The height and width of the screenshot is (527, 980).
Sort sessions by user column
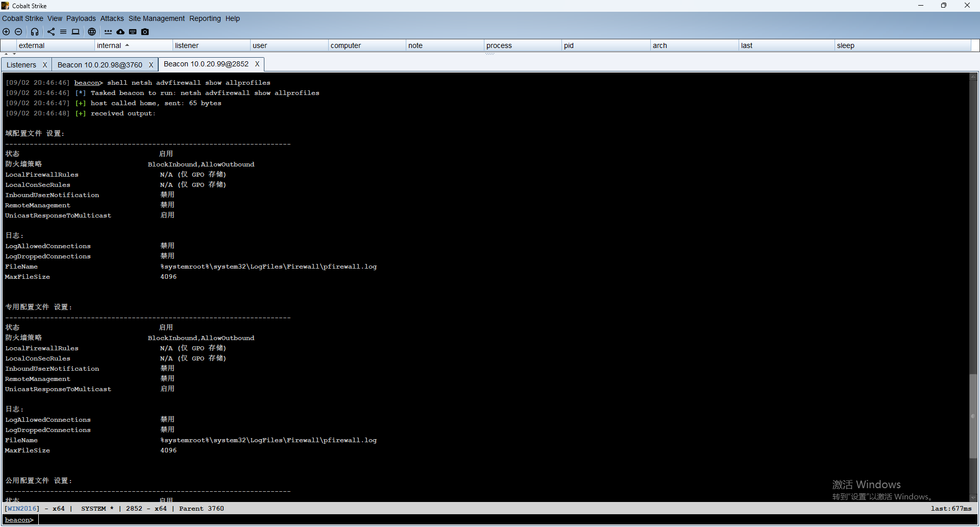point(289,45)
